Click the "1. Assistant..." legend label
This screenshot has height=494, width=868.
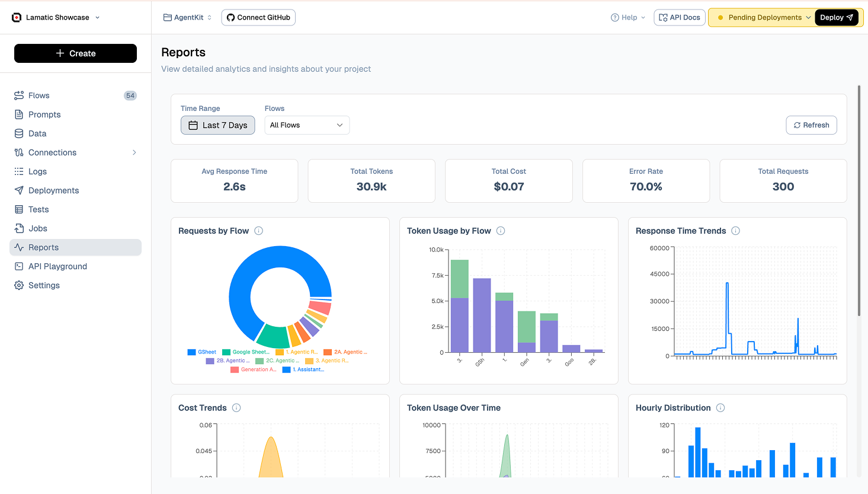tap(309, 370)
